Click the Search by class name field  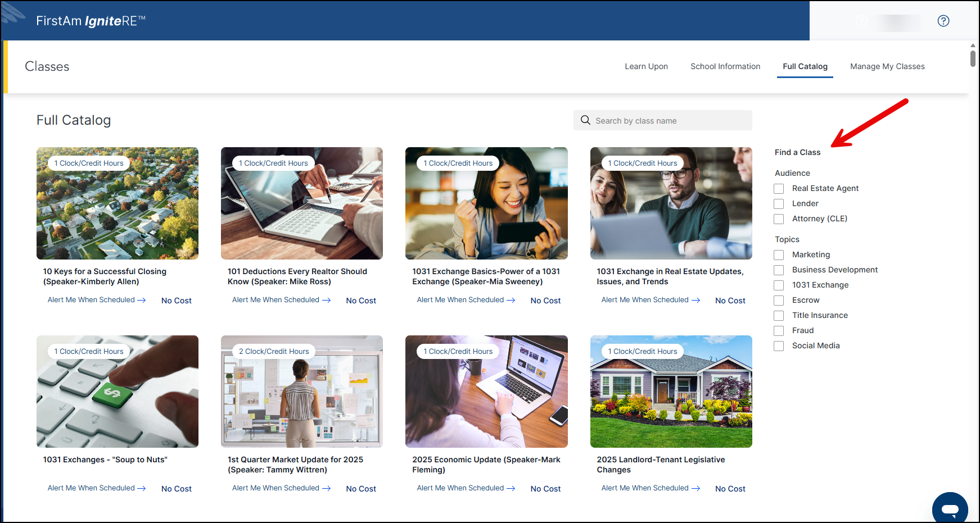pos(669,121)
